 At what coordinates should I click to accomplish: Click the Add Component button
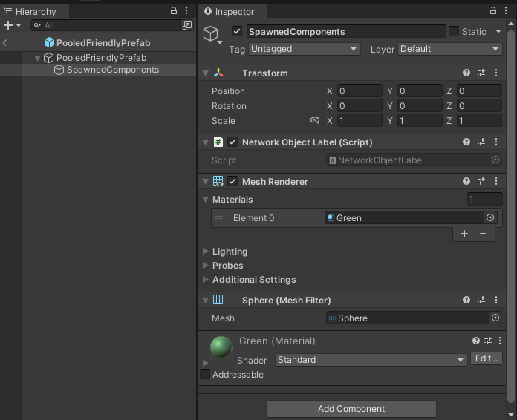(351, 408)
